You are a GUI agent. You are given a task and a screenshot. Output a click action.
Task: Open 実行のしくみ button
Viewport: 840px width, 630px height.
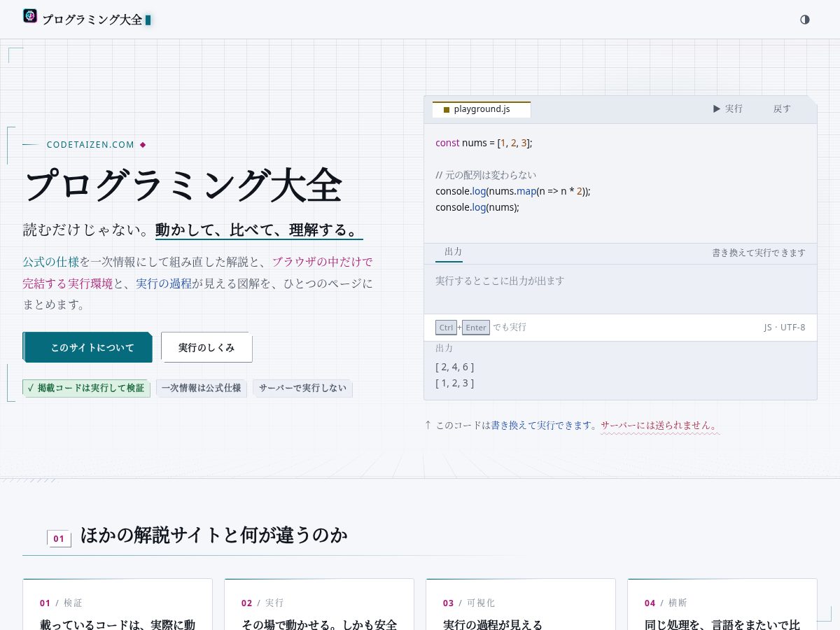[206, 347]
